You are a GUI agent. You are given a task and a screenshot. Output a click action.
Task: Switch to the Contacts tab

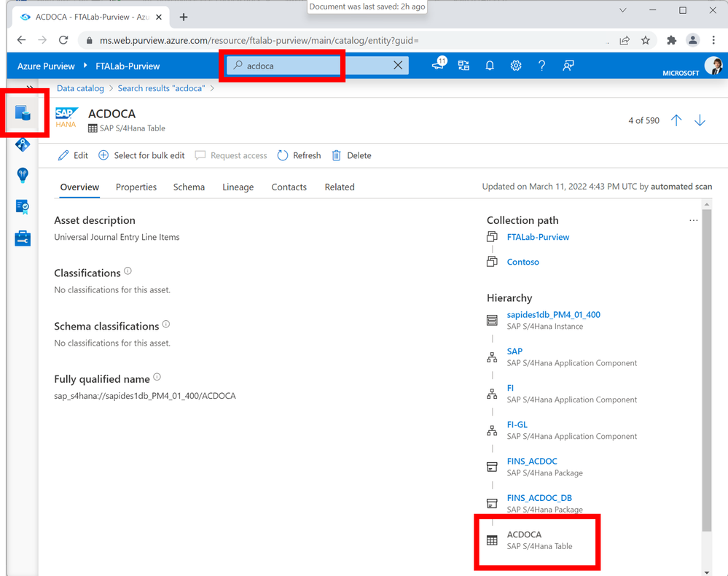(x=289, y=187)
